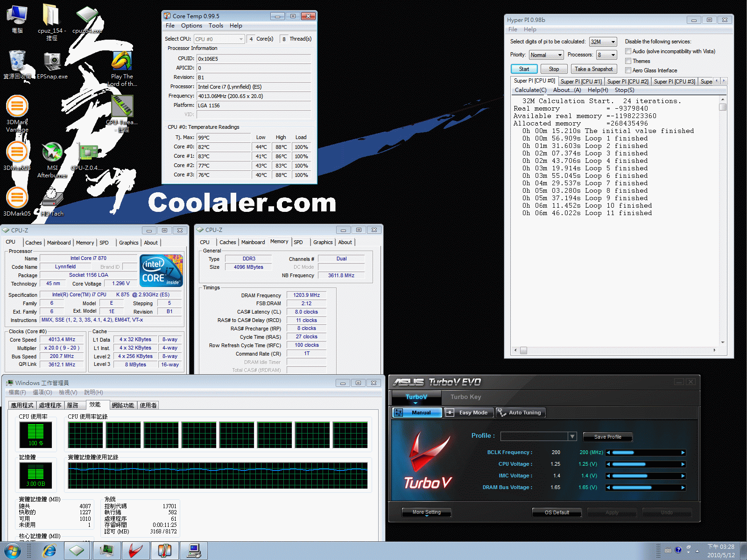This screenshot has width=747, height=560.
Task: Switch to TurboV EVO taskbar button
Action: pyautogui.click(x=136, y=551)
